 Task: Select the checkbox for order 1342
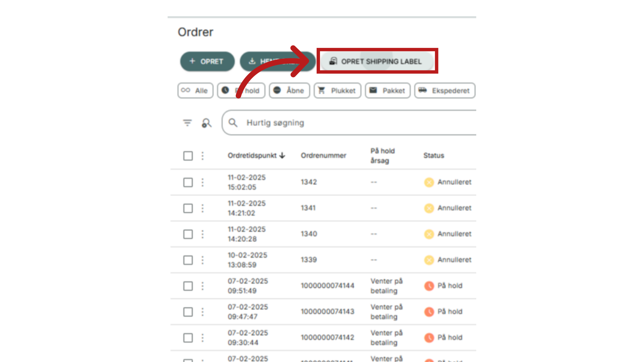click(x=188, y=182)
